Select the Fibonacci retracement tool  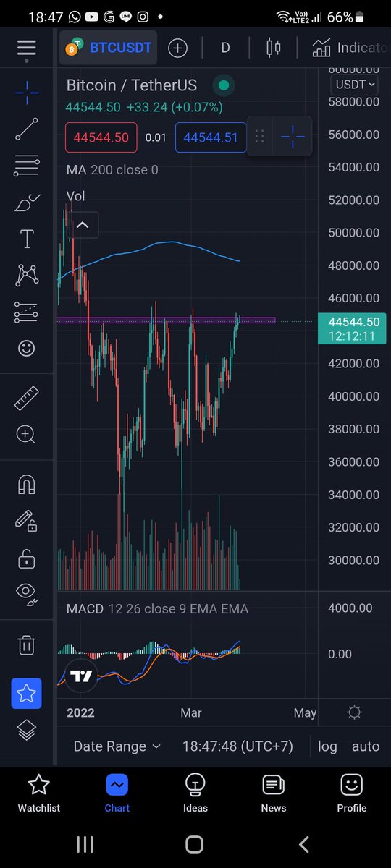(x=27, y=166)
